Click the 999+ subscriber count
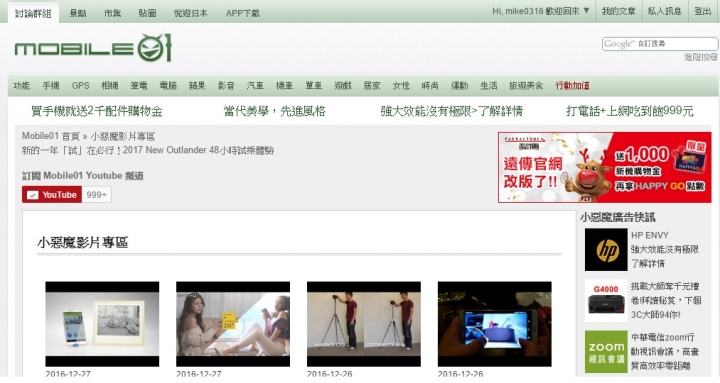 click(x=96, y=195)
